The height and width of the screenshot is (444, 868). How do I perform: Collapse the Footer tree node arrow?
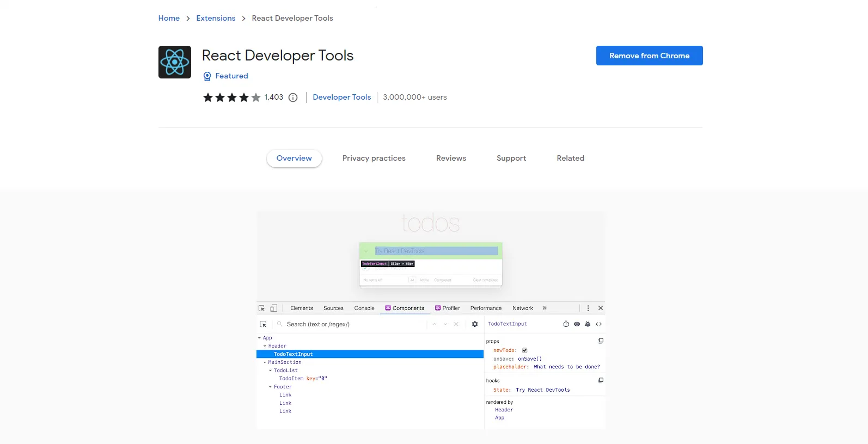[270, 387]
